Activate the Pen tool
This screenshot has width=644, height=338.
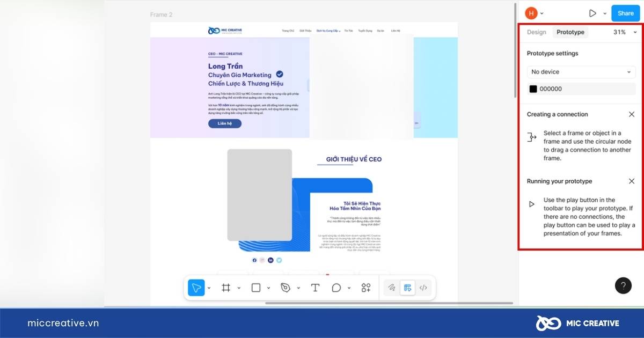click(286, 288)
